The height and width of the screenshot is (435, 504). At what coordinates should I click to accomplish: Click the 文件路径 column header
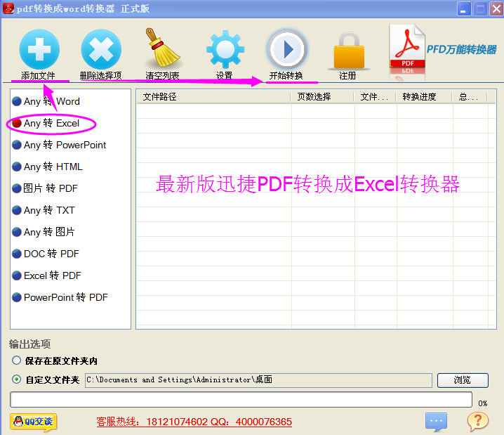[x=214, y=97]
